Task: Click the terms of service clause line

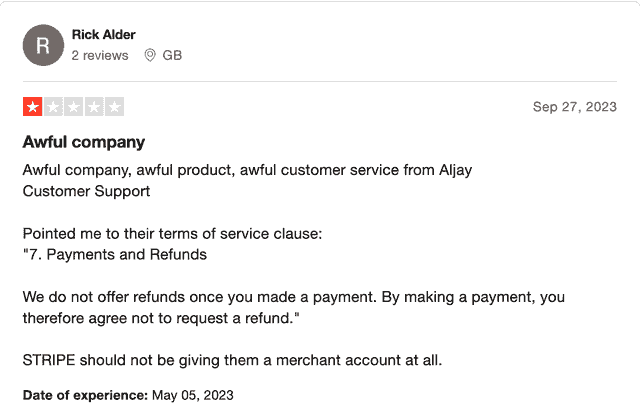Action: 172,233
